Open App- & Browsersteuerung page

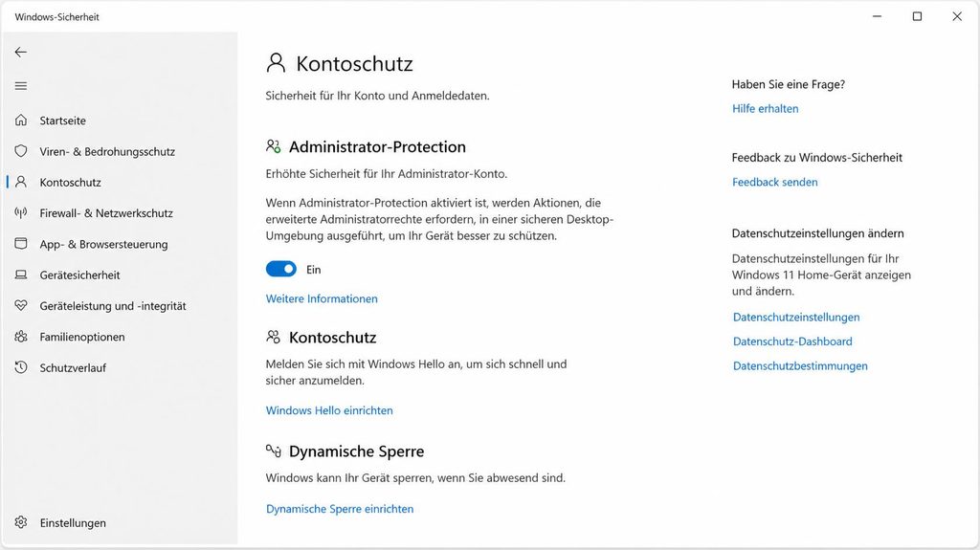[103, 244]
